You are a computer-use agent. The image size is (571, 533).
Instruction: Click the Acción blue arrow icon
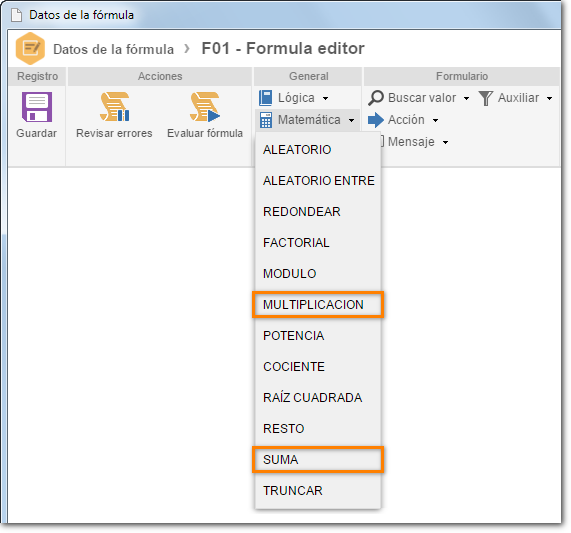tap(376, 120)
